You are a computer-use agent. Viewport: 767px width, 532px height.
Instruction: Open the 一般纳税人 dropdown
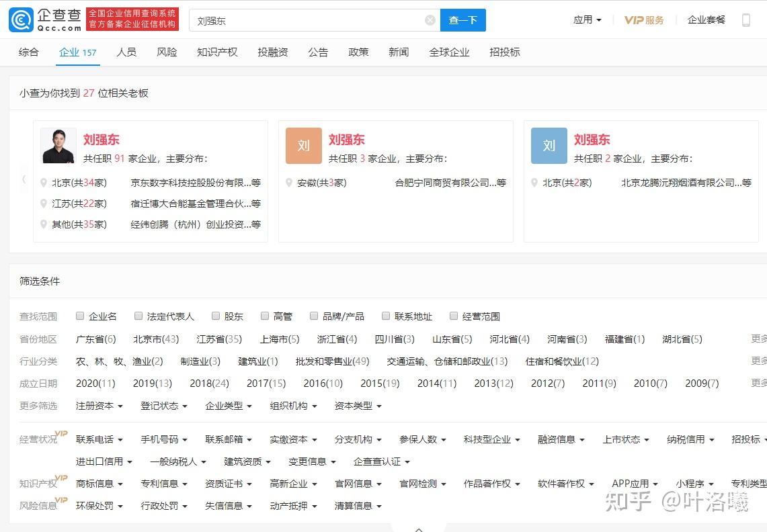(178, 461)
